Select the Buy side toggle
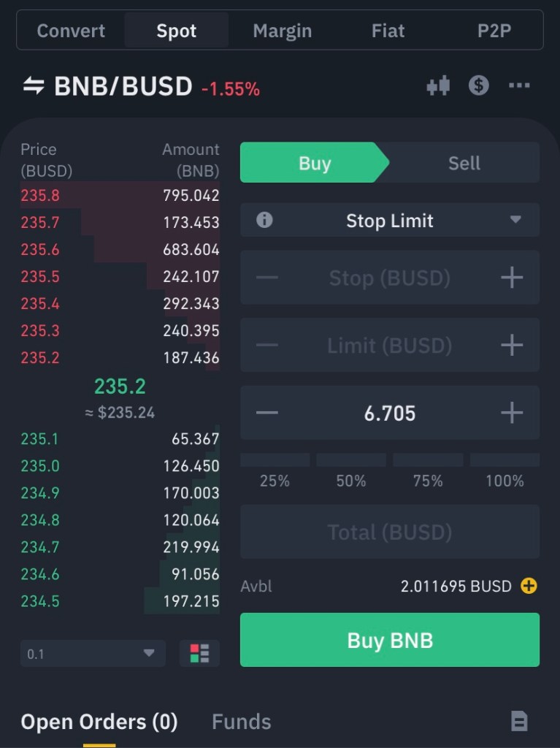The width and height of the screenshot is (560, 748). (x=314, y=163)
